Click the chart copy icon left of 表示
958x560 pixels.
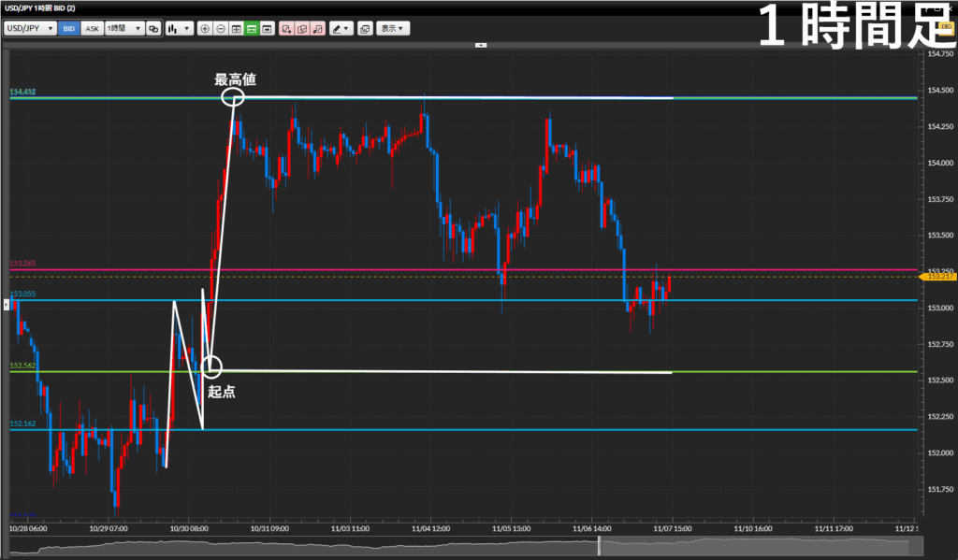pos(365,29)
